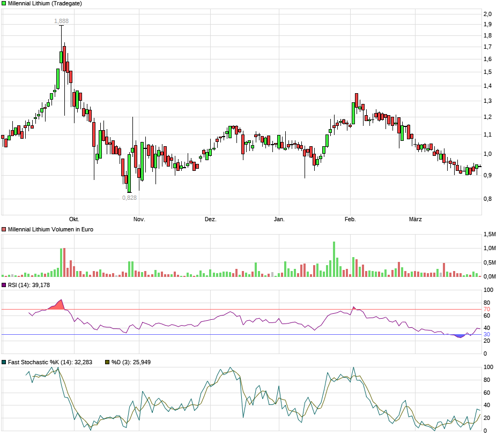The width and height of the screenshot is (504, 436).
Task: Click the teal Fast Stochastic %K legend square
Action: (4, 362)
